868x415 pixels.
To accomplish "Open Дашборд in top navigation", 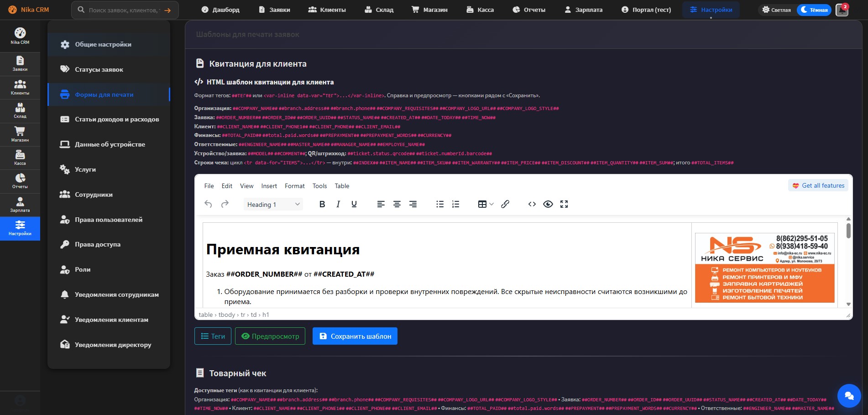I will 220,10.
